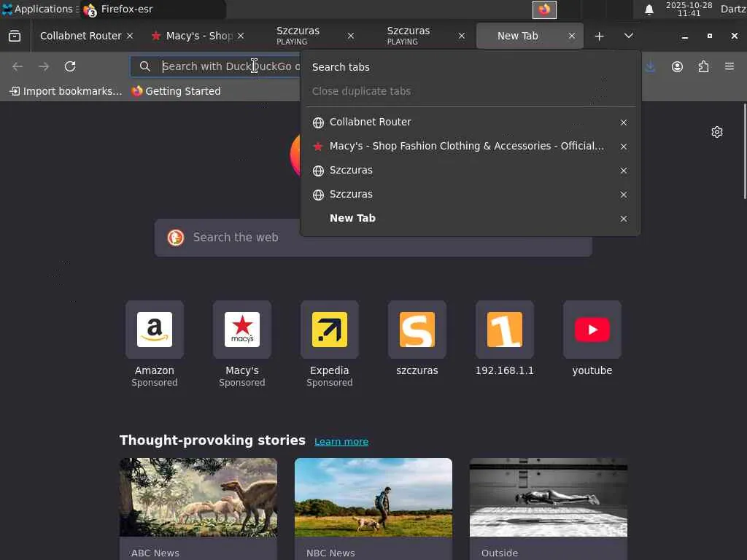
Task: Close the Macy's entry in tab list
Action: tap(624, 147)
